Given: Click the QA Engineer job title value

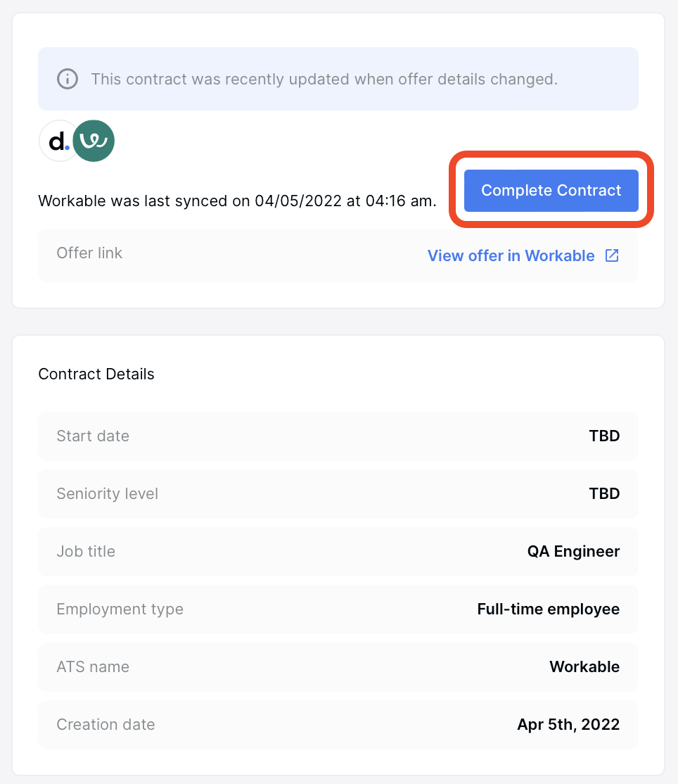Looking at the screenshot, I should pos(573,551).
